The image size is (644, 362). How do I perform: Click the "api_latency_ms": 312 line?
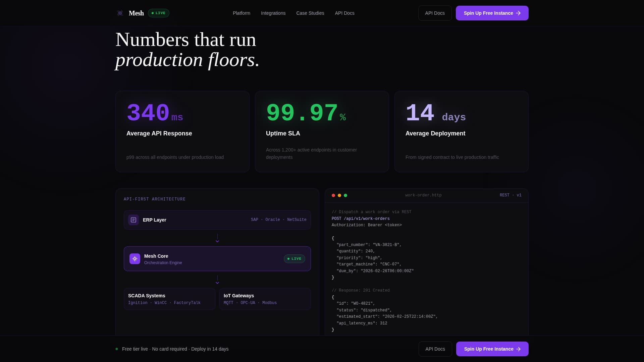(362, 323)
